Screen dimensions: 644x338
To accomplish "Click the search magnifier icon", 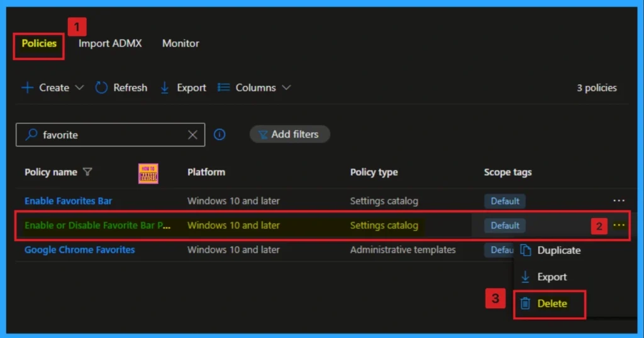I will pos(31,134).
